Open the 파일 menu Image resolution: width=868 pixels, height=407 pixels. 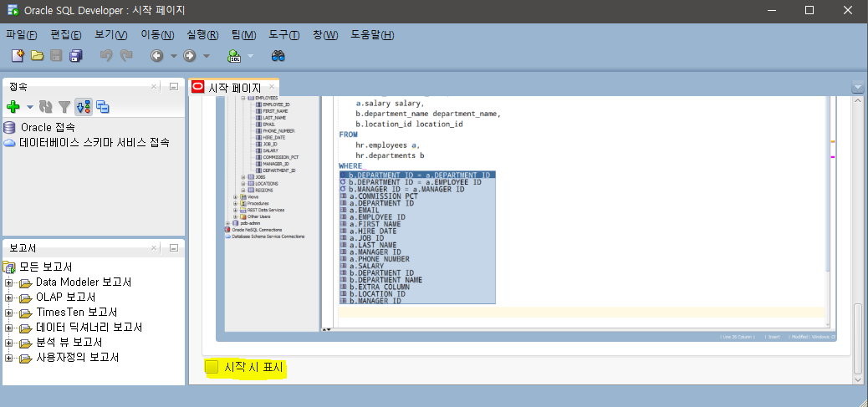22,35
